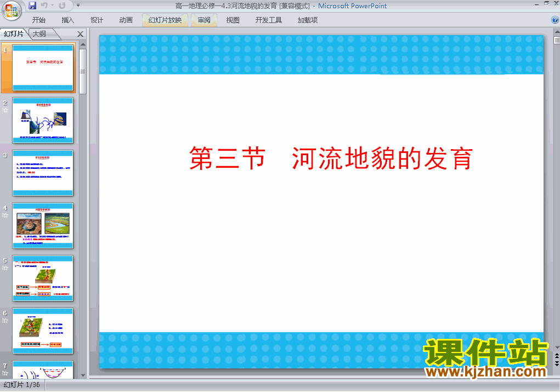This screenshot has width=560, height=392.
Task: Switch to the 幻灯片 pane tab
Action: click(14, 34)
